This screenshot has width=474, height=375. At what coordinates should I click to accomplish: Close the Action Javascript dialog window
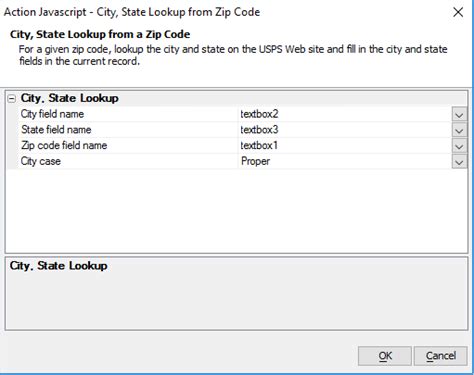click(x=458, y=12)
